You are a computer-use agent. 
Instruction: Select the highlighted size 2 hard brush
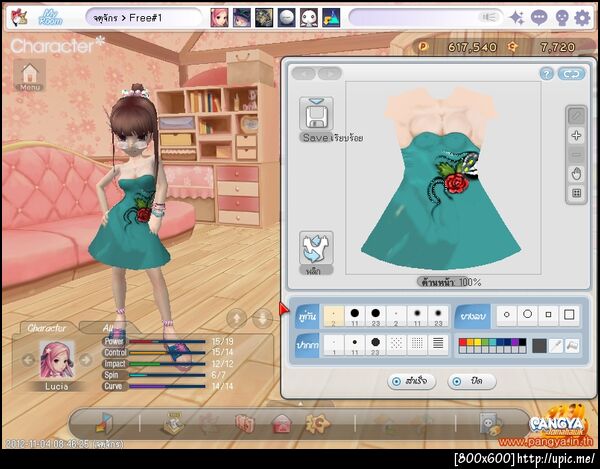pyautogui.click(x=334, y=316)
